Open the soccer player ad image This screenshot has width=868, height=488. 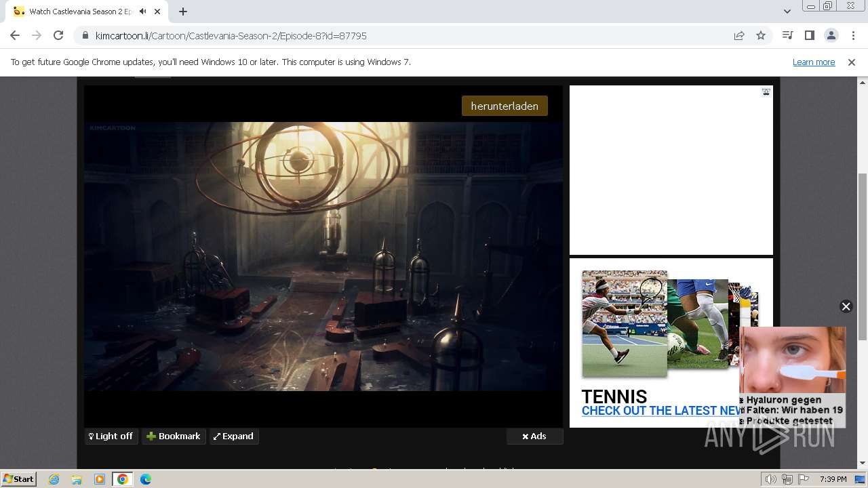[698, 324]
